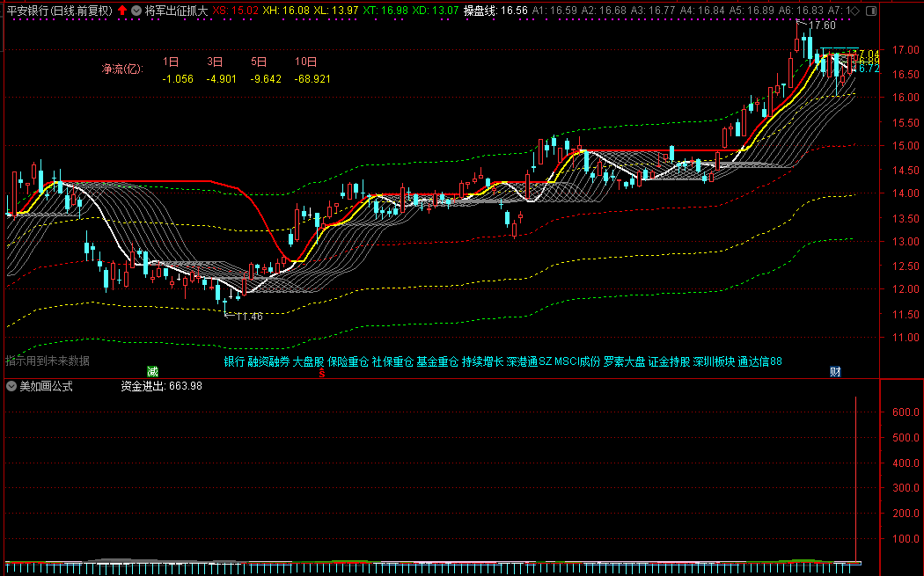This screenshot has height=576, width=924.
Task: Click the red S marker below the tags
Action: pos(322,373)
